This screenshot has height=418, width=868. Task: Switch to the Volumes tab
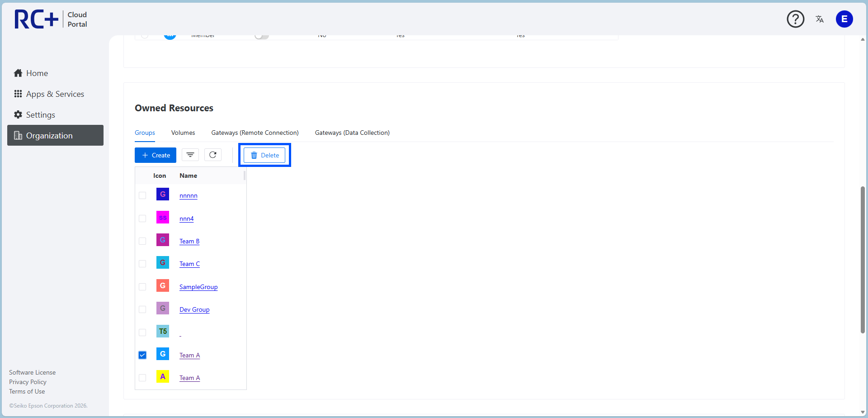click(x=183, y=133)
